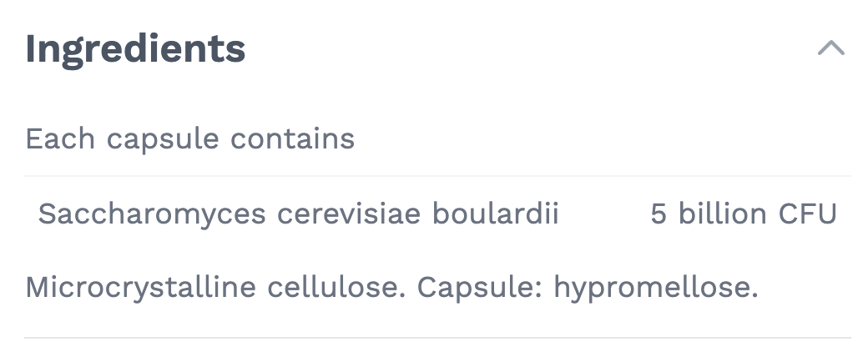Click the '5 billion CFU' amount
This screenshot has height=342, width=868.
[x=743, y=214]
